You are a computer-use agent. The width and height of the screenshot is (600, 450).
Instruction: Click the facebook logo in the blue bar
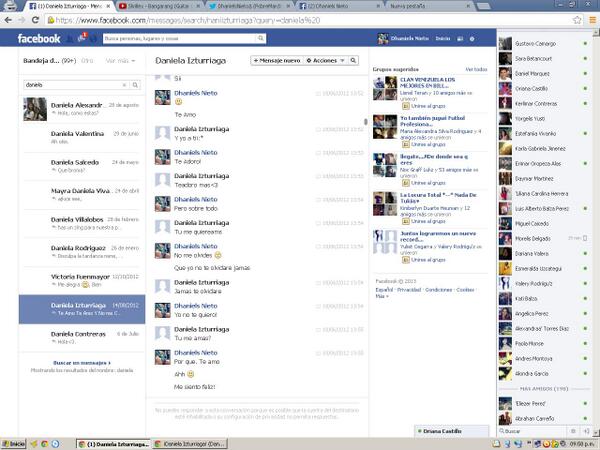tap(39, 39)
